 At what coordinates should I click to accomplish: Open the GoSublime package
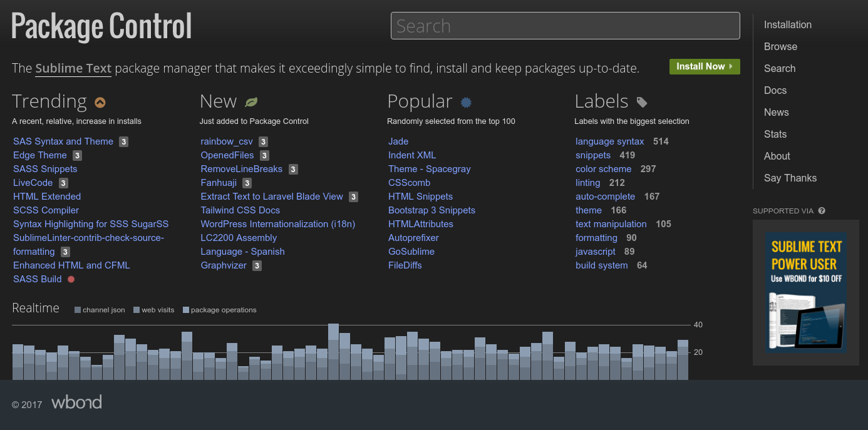click(411, 252)
